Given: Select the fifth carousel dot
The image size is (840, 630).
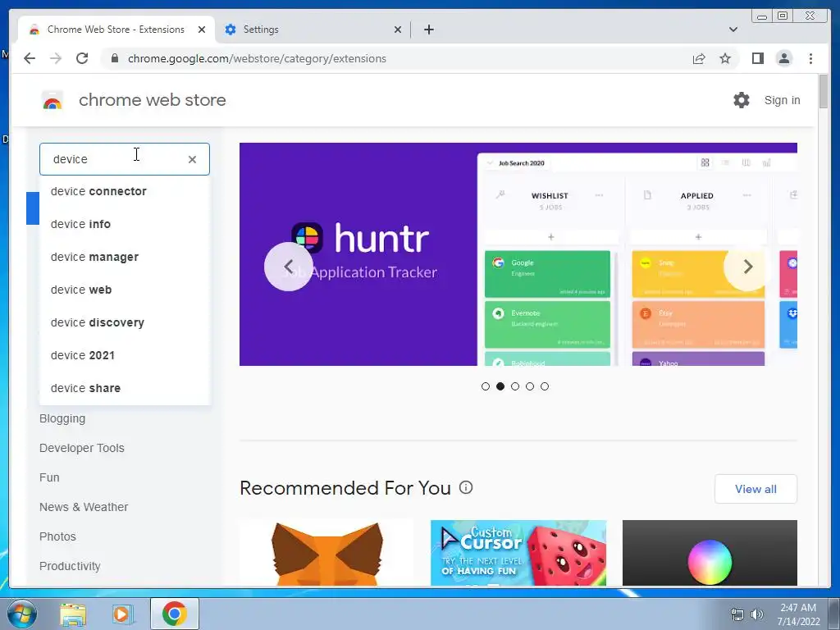Looking at the screenshot, I should (x=545, y=386).
